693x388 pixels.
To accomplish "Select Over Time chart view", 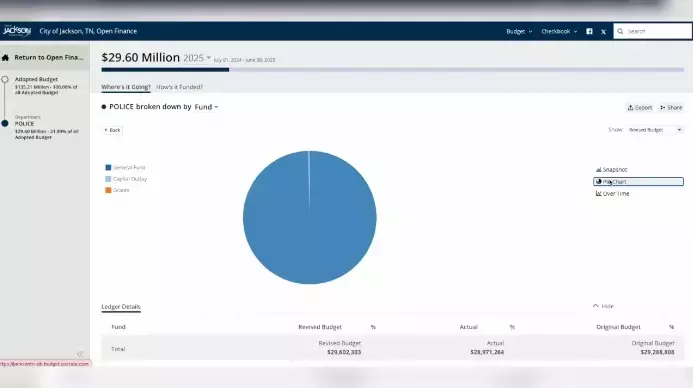I will 613,194.
